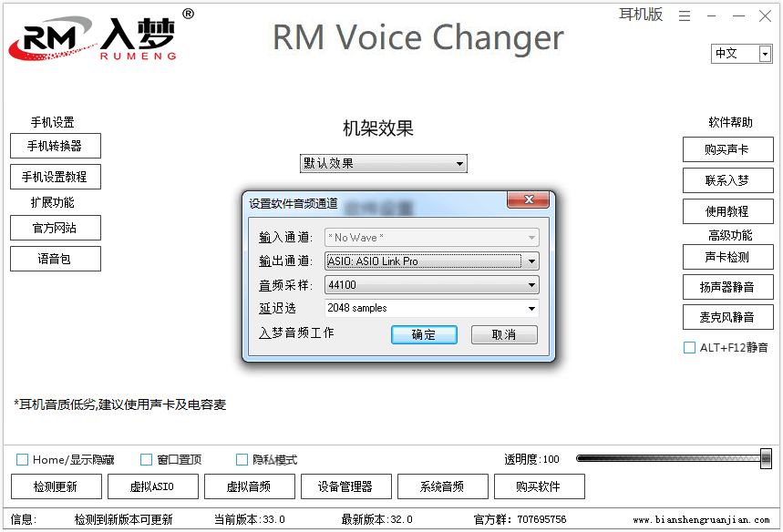Enable 隐私模式 checkbox
Screen dimensions: 783x532
tap(242, 459)
